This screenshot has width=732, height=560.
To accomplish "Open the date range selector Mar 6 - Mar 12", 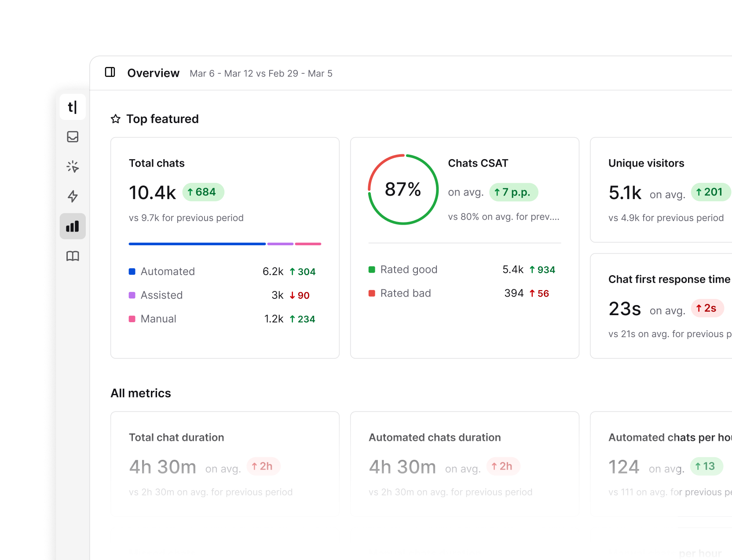I will coord(261,73).
